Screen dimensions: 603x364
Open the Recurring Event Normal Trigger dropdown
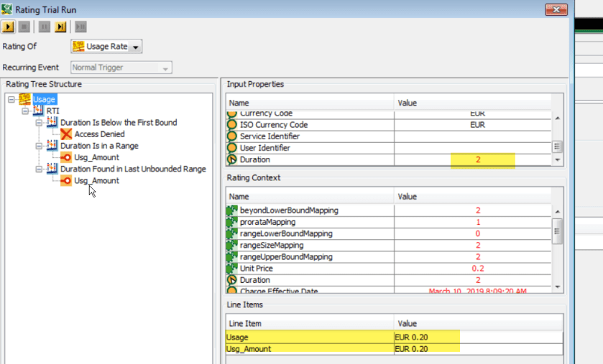[165, 68]
